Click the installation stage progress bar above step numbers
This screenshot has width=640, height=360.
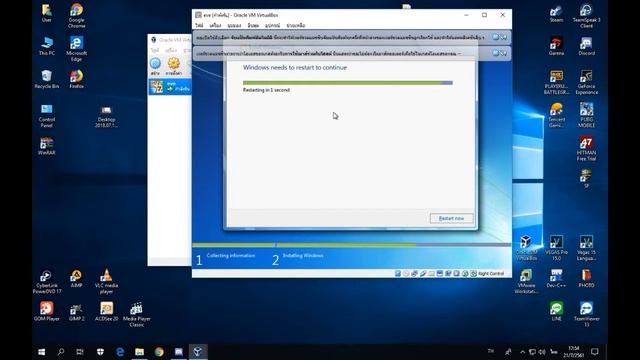click(351, 245)
